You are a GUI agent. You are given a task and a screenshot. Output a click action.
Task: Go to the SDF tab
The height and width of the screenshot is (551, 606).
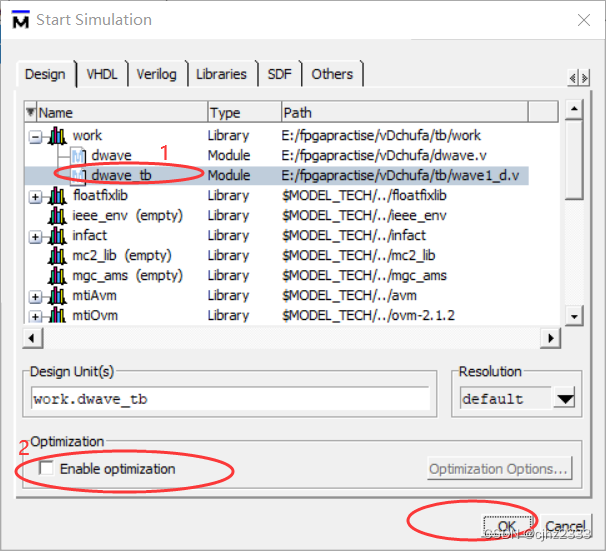[x=279, y=74]
